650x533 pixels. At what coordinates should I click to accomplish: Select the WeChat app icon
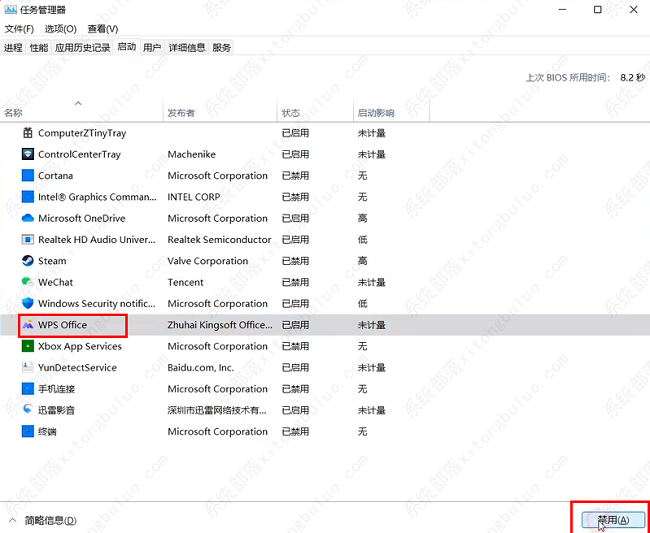[28, 282]
